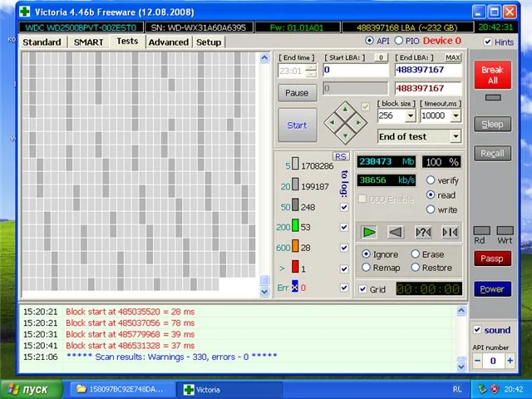This screenshot has height=399, width=532.
Task: Click the forward play scan icon
Action: click(x=369, y=232)
